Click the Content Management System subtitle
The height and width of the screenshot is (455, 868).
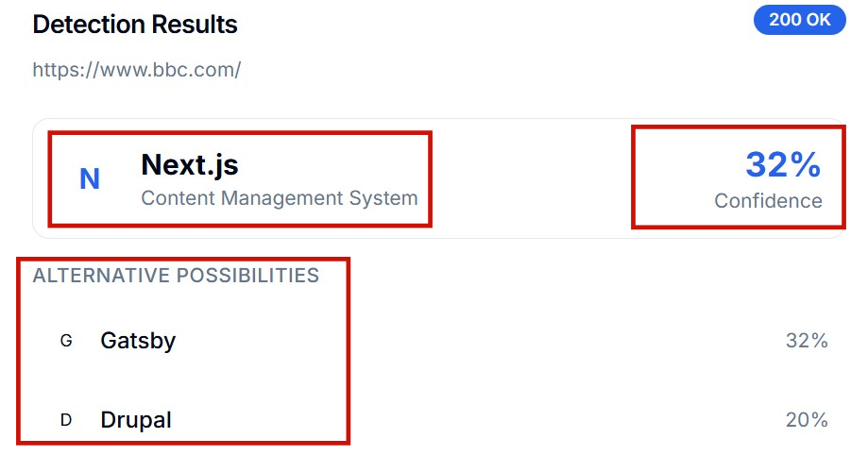pyautogui.click(x=280, y=198)
